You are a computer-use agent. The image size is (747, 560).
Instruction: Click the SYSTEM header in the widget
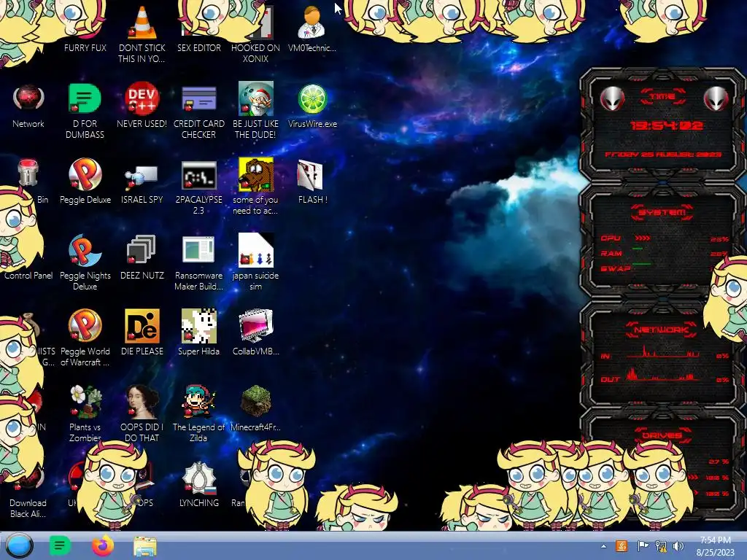(662, 212)
